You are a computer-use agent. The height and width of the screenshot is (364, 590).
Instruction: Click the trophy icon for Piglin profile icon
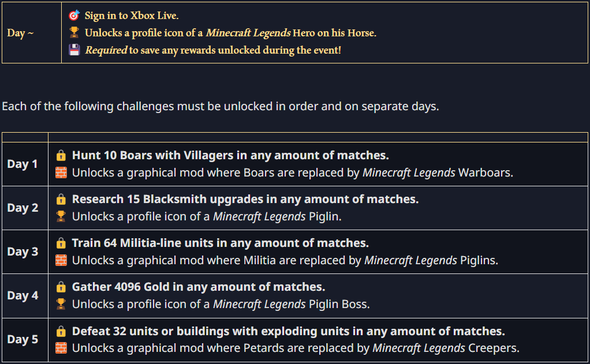[61, 216]
